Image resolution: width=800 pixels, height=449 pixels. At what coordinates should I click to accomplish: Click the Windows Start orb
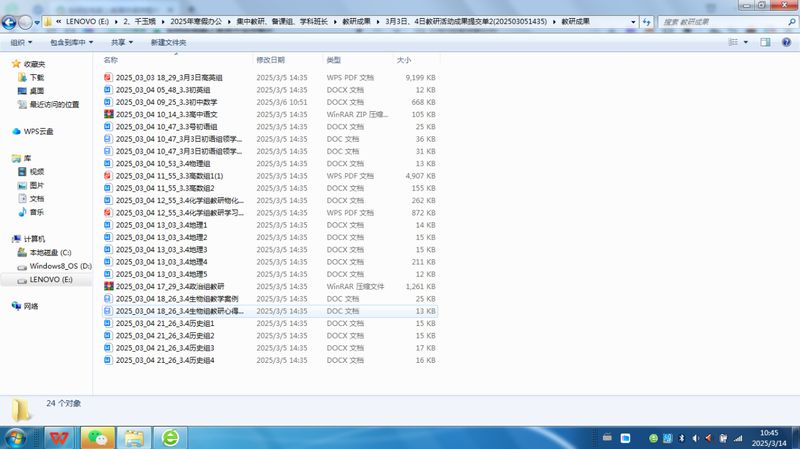pos(17,437)
